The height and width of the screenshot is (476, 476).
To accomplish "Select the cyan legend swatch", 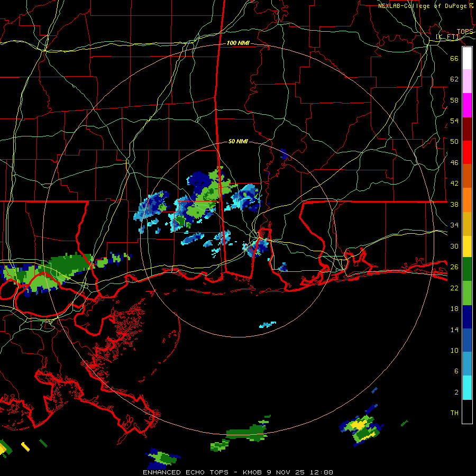I will point(467,388).
